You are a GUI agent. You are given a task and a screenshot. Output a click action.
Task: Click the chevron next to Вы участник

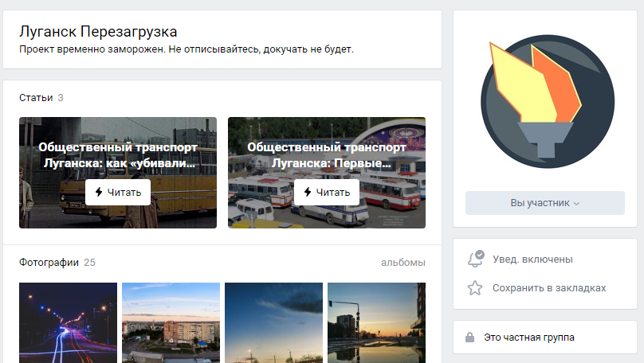click(x=576, y=204)
